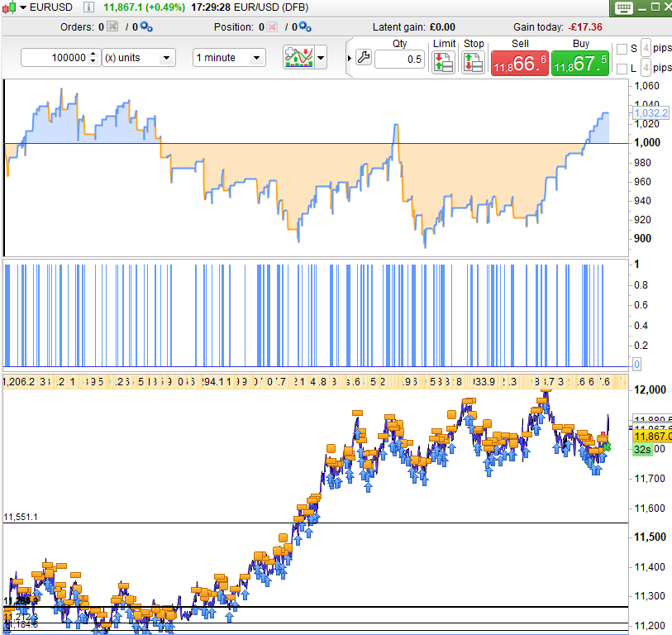Open the 1 minute timeframe dropdown

click(x=229, y=57)
